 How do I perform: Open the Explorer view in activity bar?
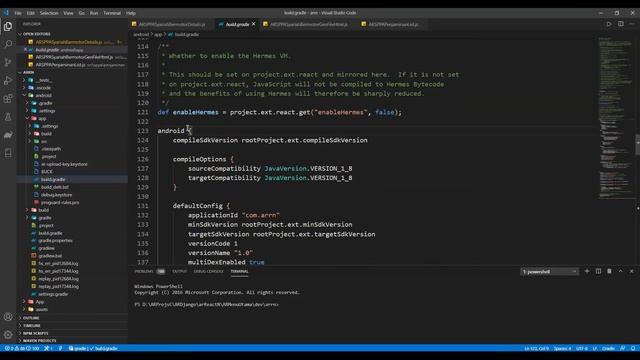(8, 27)
